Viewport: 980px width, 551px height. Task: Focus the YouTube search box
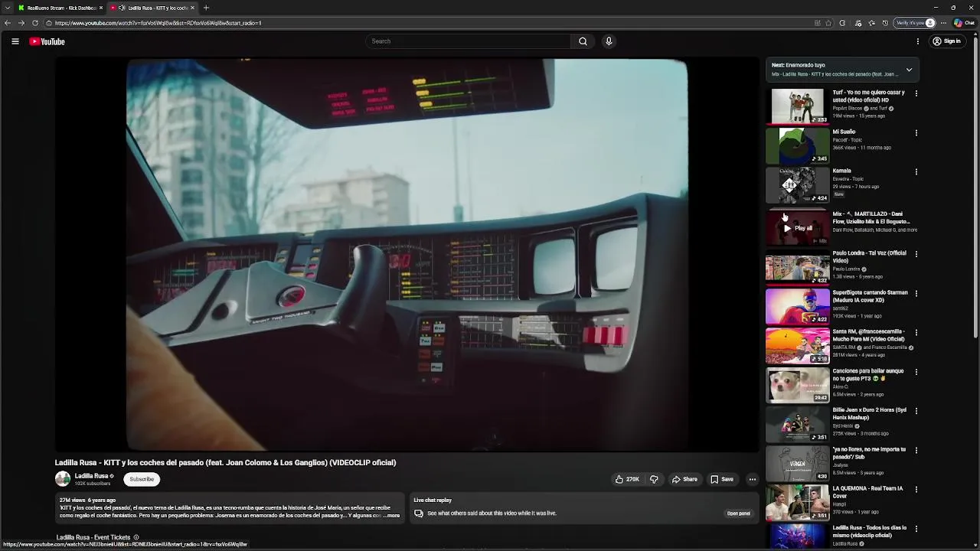coord(469,41)
